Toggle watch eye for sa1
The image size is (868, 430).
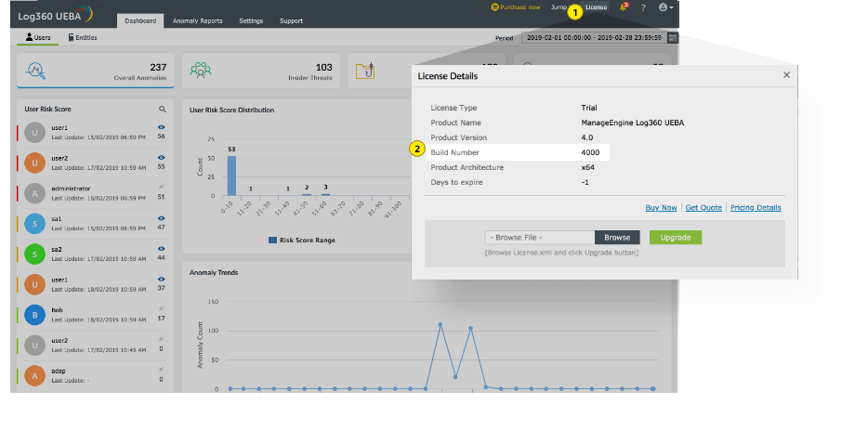(x=161, y=218)
